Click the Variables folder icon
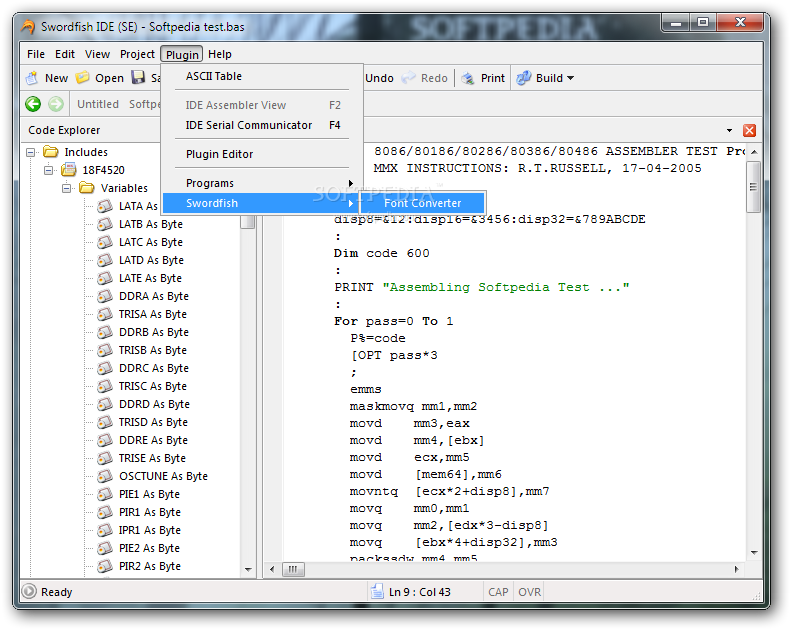This screenshot has height=630, width=791. click(x=87, y=188)
